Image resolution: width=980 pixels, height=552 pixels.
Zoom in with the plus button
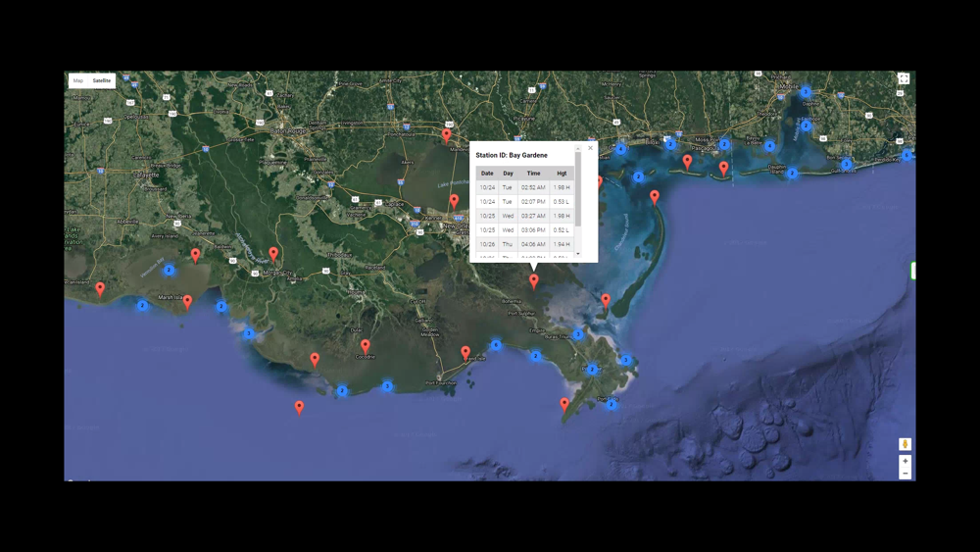coord(905,461)
